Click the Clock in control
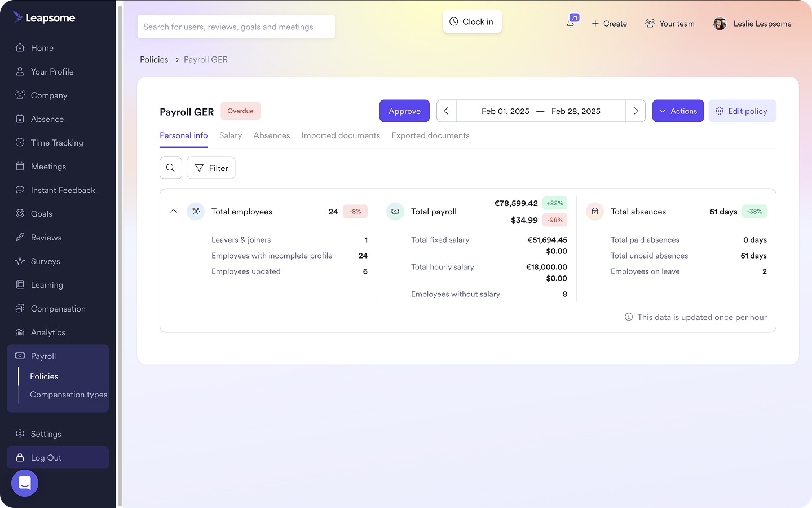The height and width of the screenshot is (508, 812). point(472,21)
